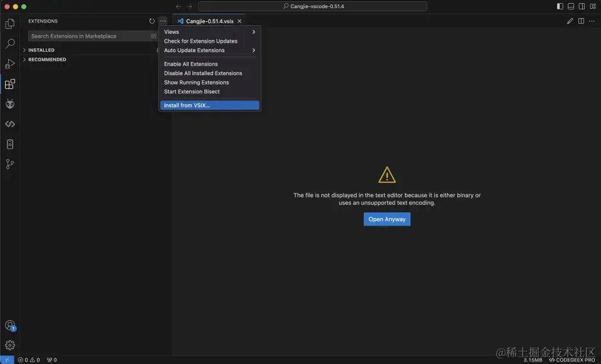Select Enable All Extensions
Screen dimensions: 601x364
210,64
